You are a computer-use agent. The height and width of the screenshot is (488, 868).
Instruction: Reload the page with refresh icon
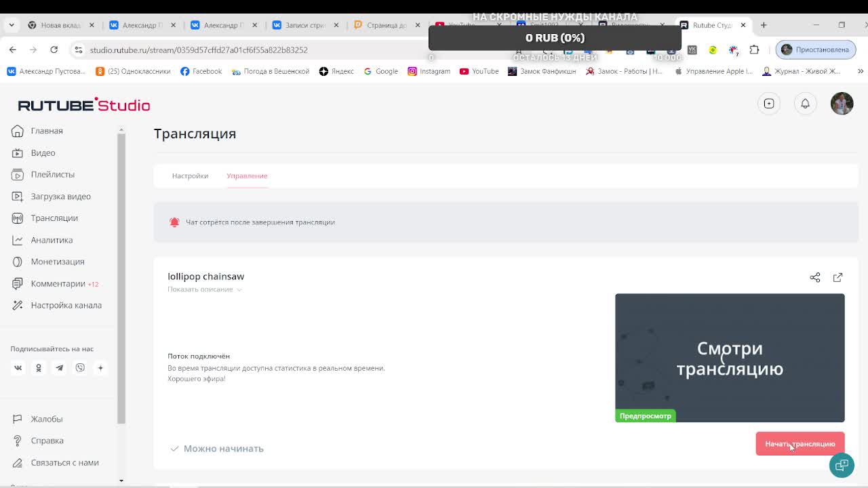(54, 50)
